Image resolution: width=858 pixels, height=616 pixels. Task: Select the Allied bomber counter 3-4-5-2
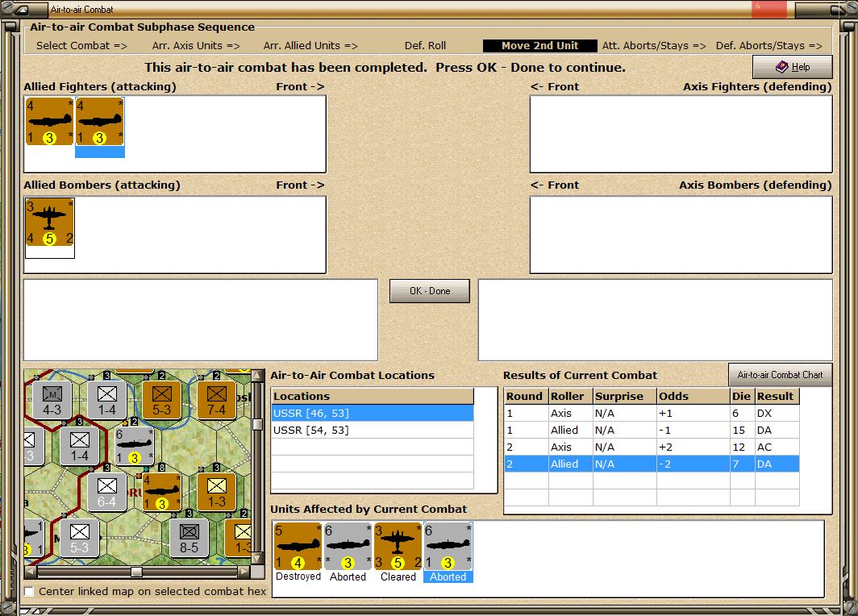point(50,222)
